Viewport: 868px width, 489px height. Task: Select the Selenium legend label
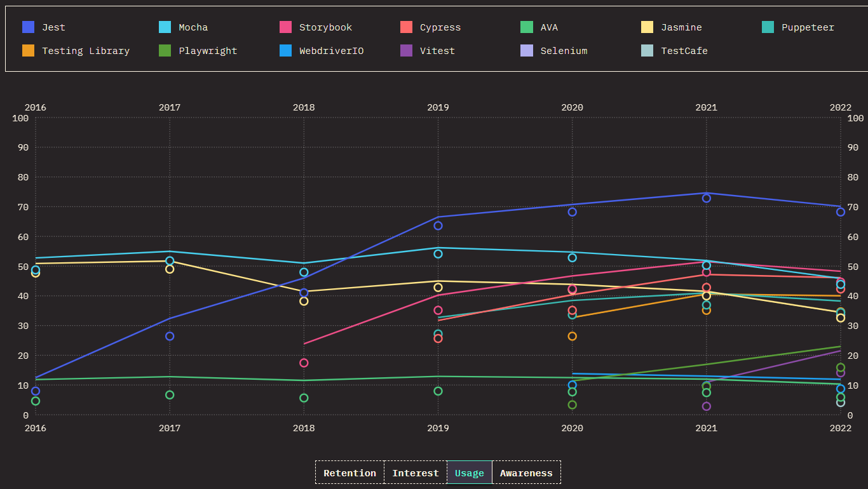pyautogui.click(x=564, y=51)
